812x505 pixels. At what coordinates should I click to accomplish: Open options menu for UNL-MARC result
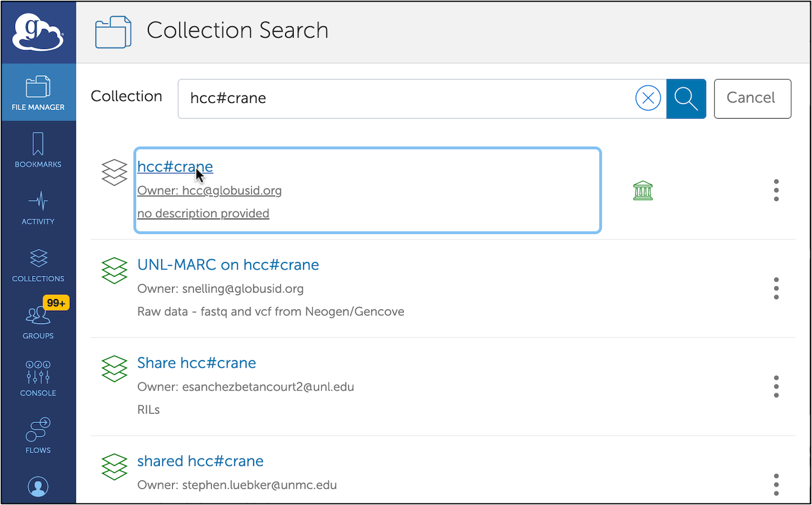tap(776, 289)
